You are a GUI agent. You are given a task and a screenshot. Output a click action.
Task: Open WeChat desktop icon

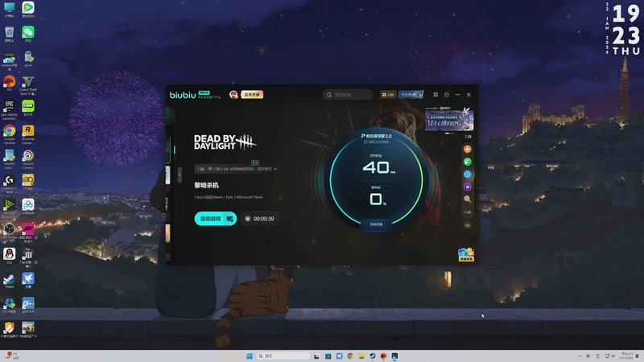[x=28, y=34]
